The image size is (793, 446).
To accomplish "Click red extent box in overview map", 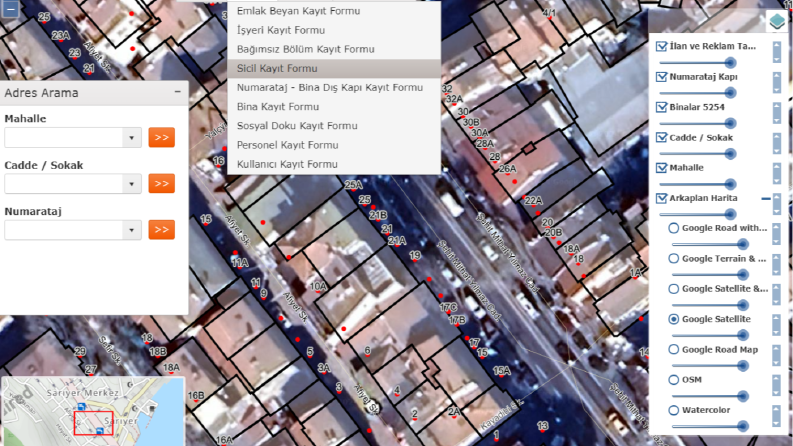I will pos(94,423).
